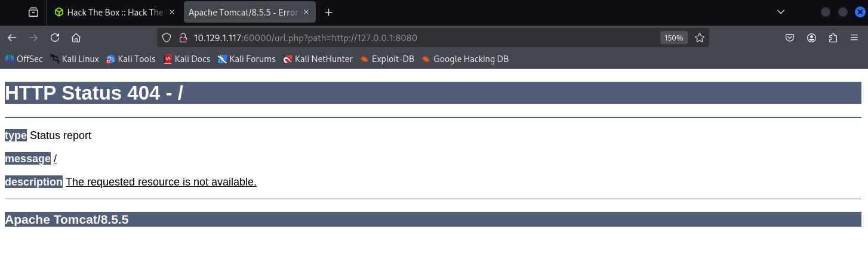This screenshot has height=278, width=868.
Task: Open the Exploit-DB bookmark
Action: pos(387,59)
